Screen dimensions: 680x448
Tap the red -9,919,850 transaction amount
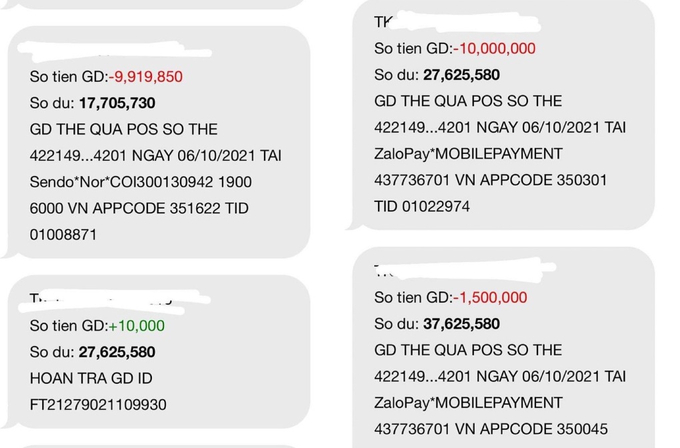coord(146,76)
